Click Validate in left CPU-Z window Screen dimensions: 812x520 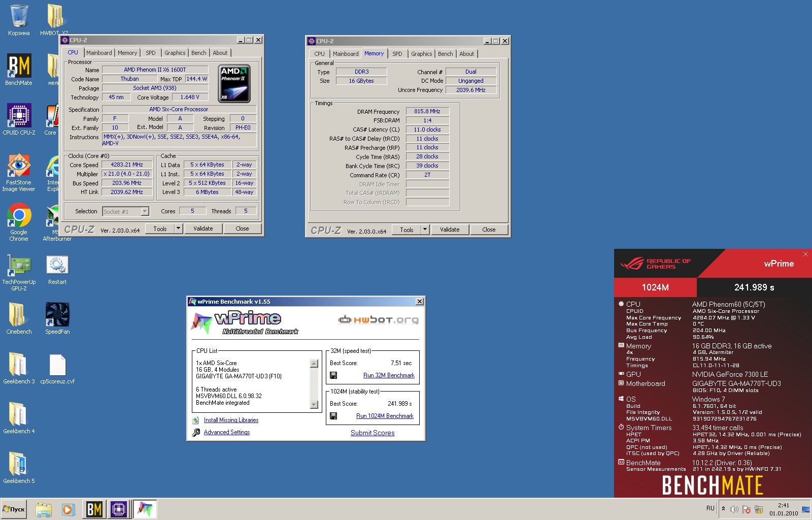point(203,229)
